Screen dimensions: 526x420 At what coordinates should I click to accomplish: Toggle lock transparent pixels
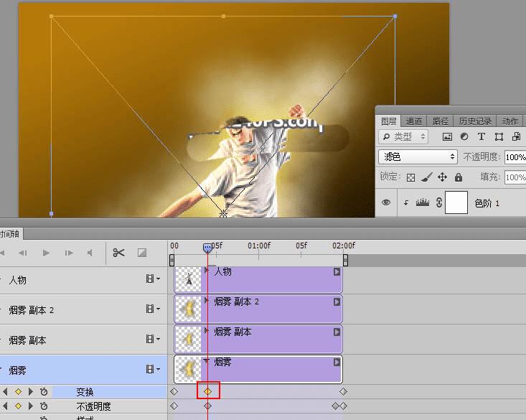410,177
